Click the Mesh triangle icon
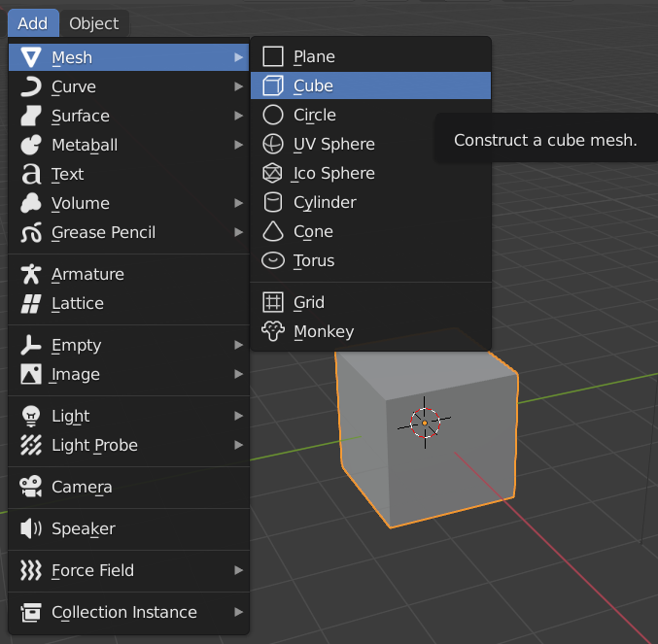Screen dimensions: 658x644 (x=31, y=57)
